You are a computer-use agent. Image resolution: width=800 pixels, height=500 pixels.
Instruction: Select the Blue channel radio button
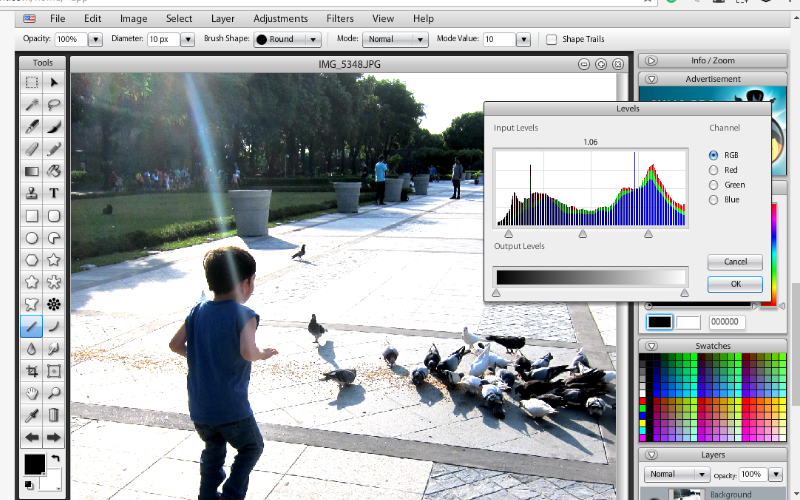tap(713, 199)
